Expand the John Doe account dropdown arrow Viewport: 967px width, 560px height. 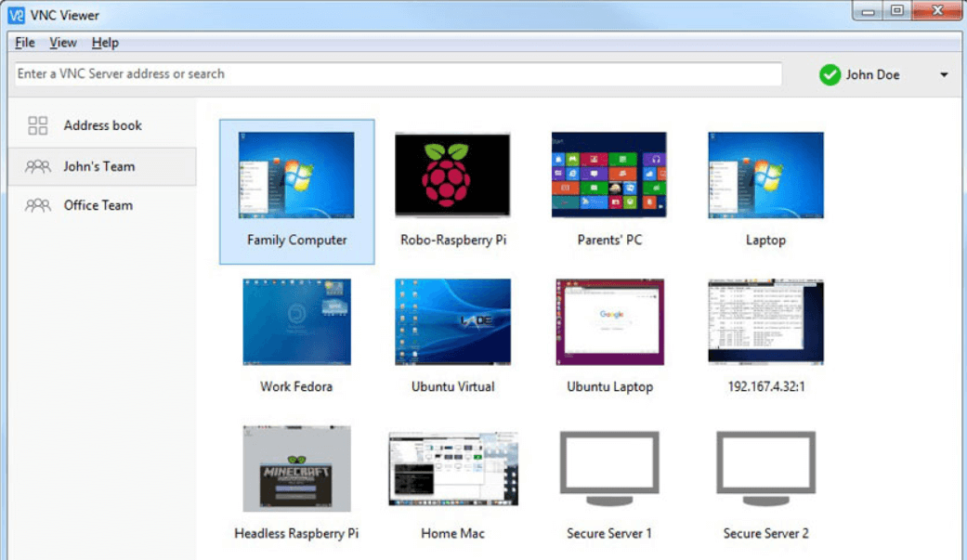tap(944, 75)
